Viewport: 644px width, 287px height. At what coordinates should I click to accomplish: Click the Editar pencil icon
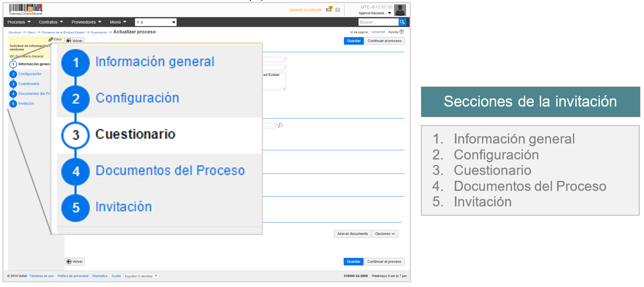[51, 40]
